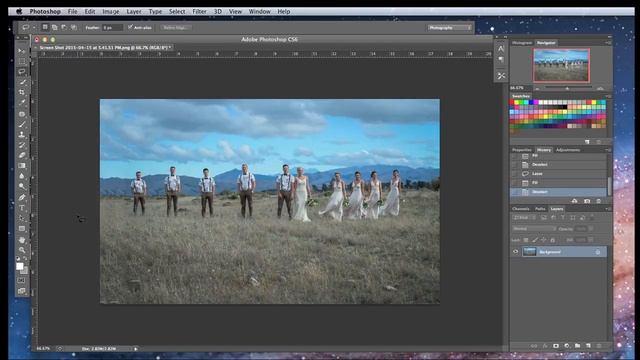The image size is (640, 360).
Task: Select the Rectangular Marquee tool
Action: (22, 61)
